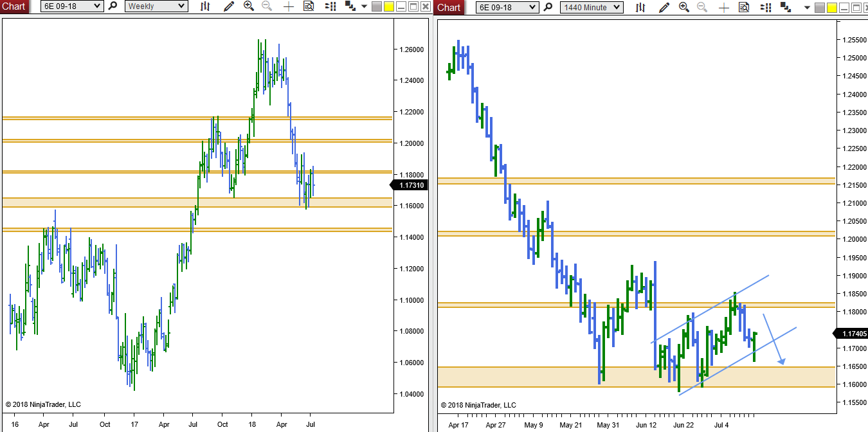868x432 pixels.
Task: Click zoom out magnifier on Weekly chart
Action: click(266, 6)
